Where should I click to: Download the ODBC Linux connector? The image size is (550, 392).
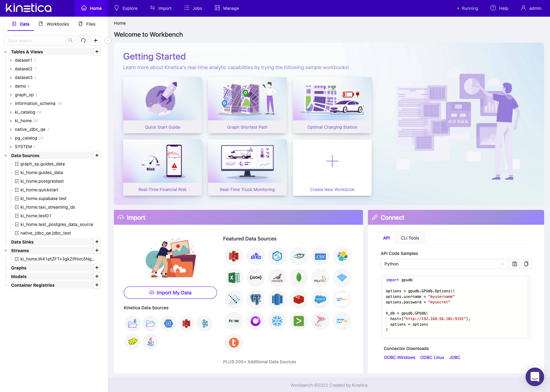[432, 357]
